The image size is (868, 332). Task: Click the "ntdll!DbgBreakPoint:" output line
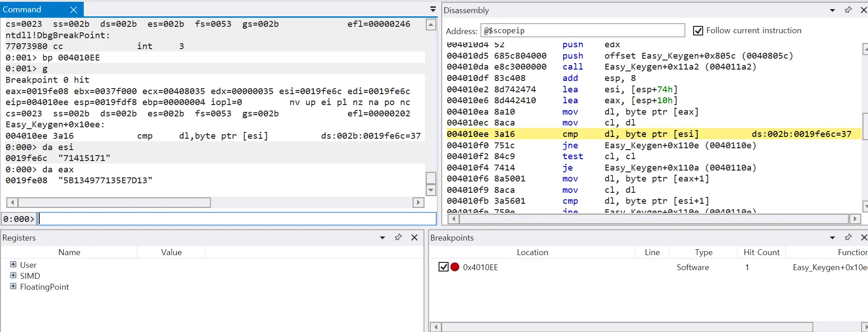[x=58, y=35]
